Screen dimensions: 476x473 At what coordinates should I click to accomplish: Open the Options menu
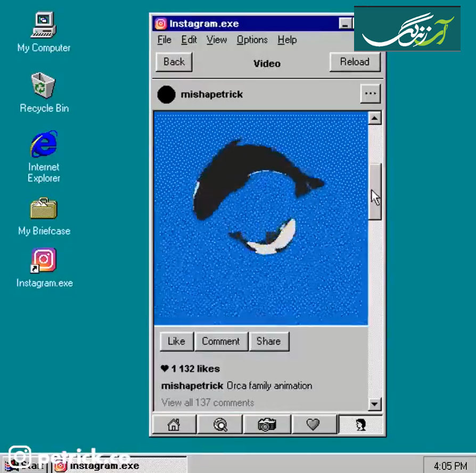[x=252, y=40]
